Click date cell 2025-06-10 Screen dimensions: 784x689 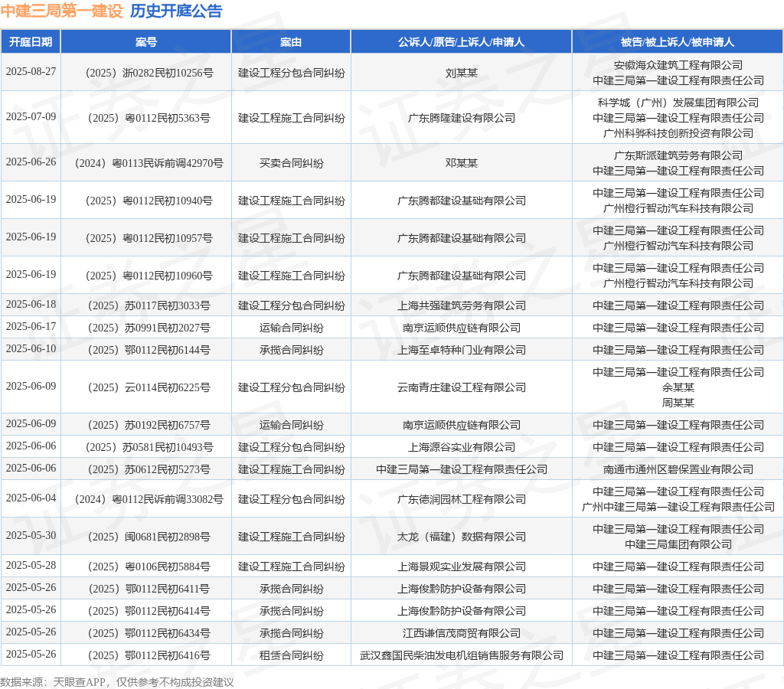tap(31, 348)
